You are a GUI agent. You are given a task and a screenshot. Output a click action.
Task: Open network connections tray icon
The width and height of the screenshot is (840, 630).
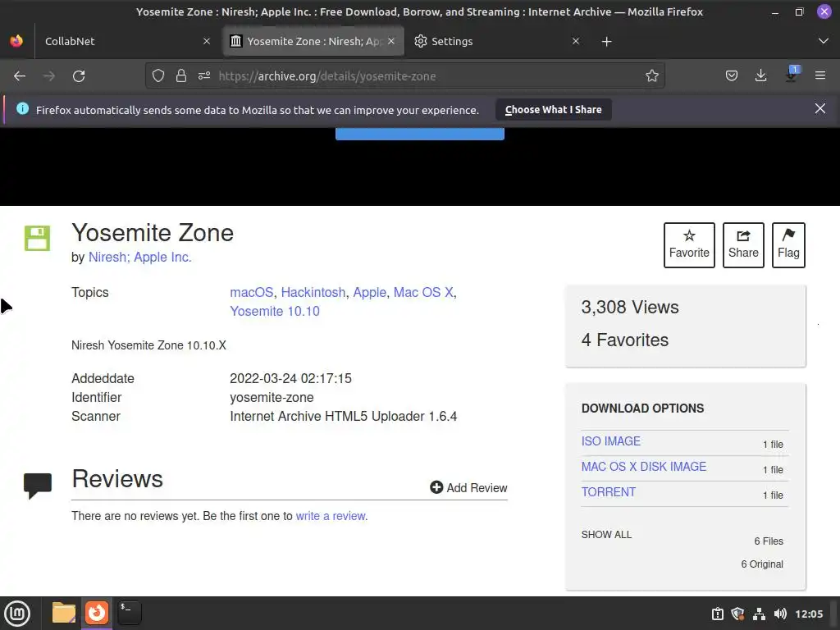tap(759, 614)
